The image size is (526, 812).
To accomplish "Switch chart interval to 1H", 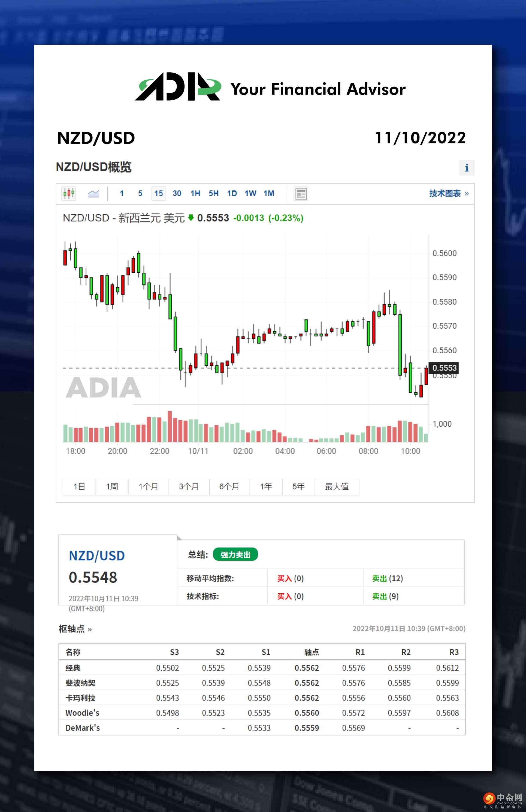I will [195, 193].
